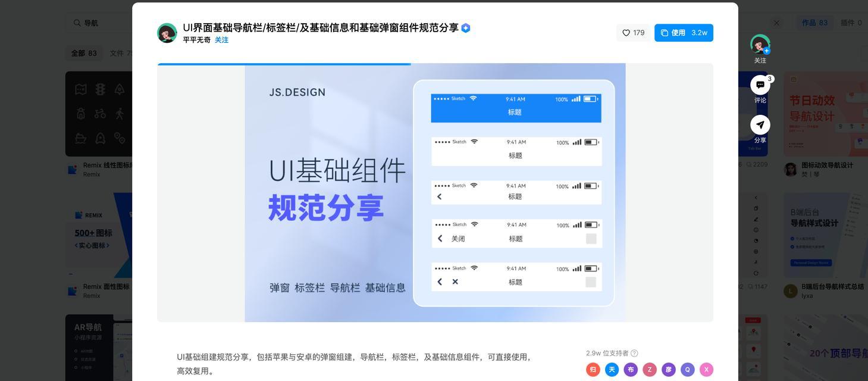Open 评论 comments bubble icon
This screenshot has height=381, width=868.
click(x=760, y=85)
